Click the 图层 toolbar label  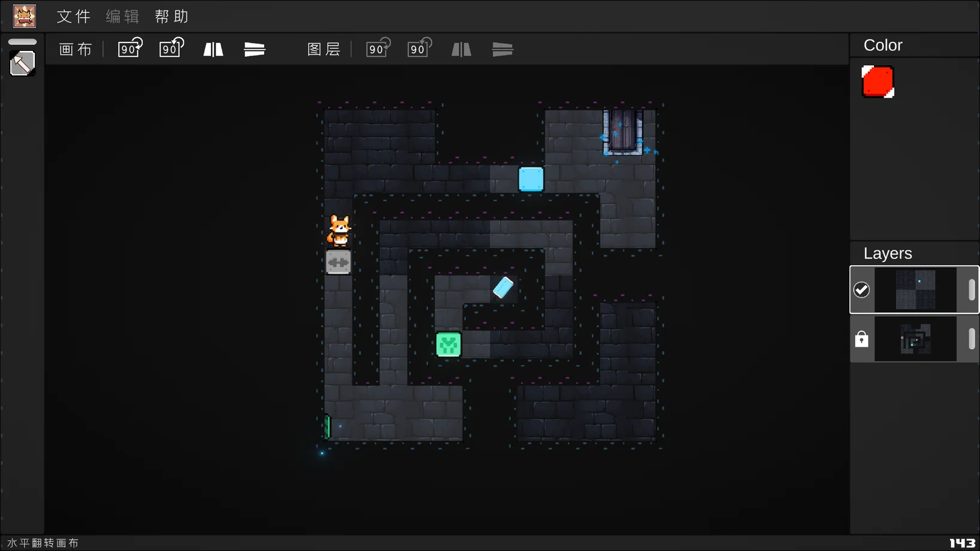click(x=324, y=49)
